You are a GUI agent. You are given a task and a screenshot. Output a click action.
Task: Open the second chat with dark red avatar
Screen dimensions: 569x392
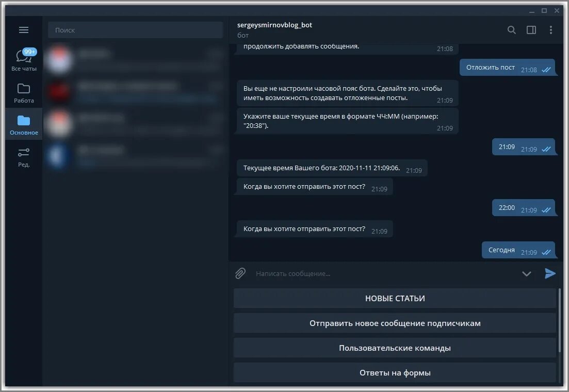135,91
